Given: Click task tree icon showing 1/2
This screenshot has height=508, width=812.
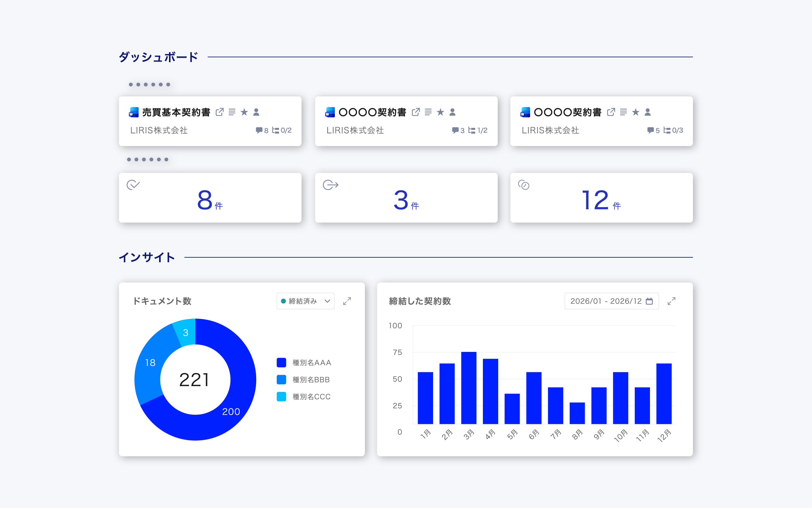Looking at the screenshot, I should pos(471,130).
